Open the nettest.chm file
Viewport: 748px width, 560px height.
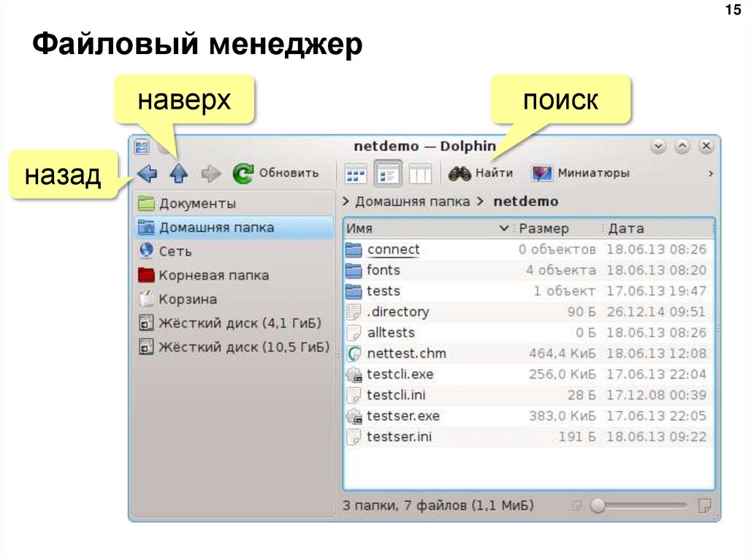pyautogui.click(x=407, y=353)
